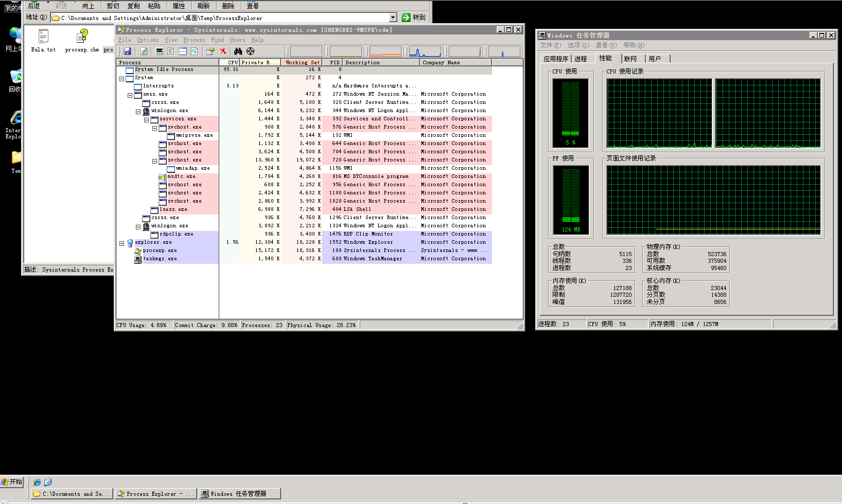
Task: Select the Windows 任务管理器 taskbar button
Action: 239,494
